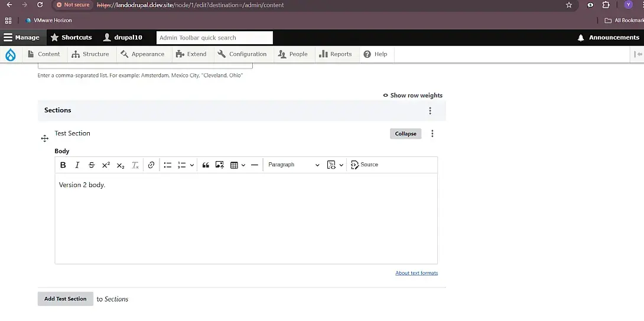Click the Not secure site info badge
644x321 pixels.
point(73,5)
